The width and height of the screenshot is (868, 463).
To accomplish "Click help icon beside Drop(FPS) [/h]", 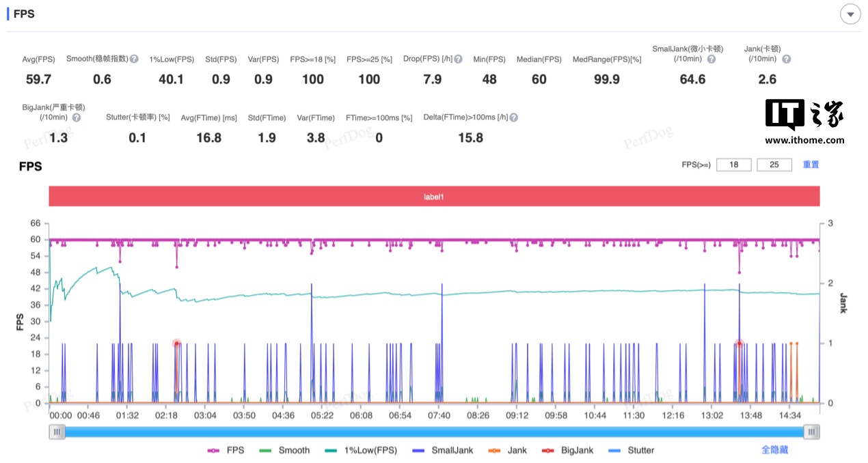I will 459,59.
